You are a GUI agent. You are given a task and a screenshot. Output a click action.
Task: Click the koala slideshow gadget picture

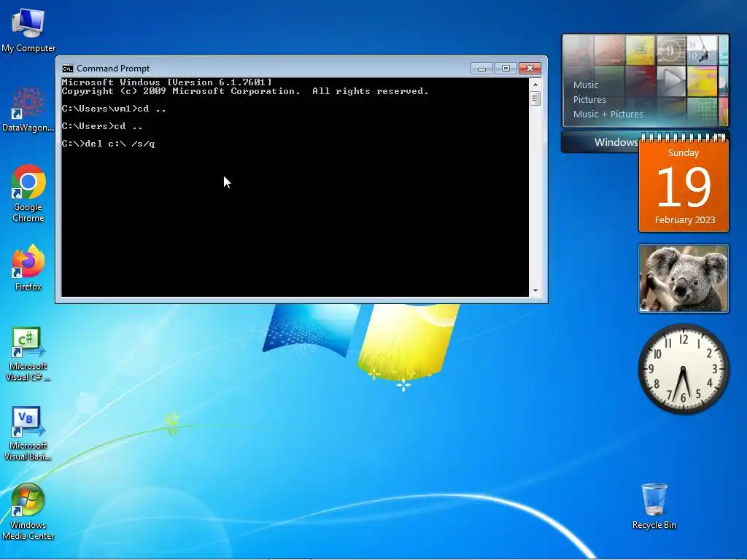point(683,279)
